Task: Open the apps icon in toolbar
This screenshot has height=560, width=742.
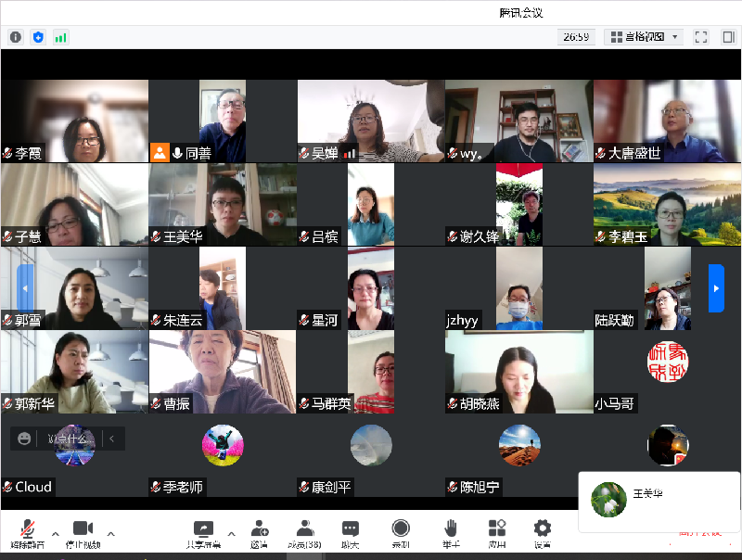Action: [x=497, y=533]
